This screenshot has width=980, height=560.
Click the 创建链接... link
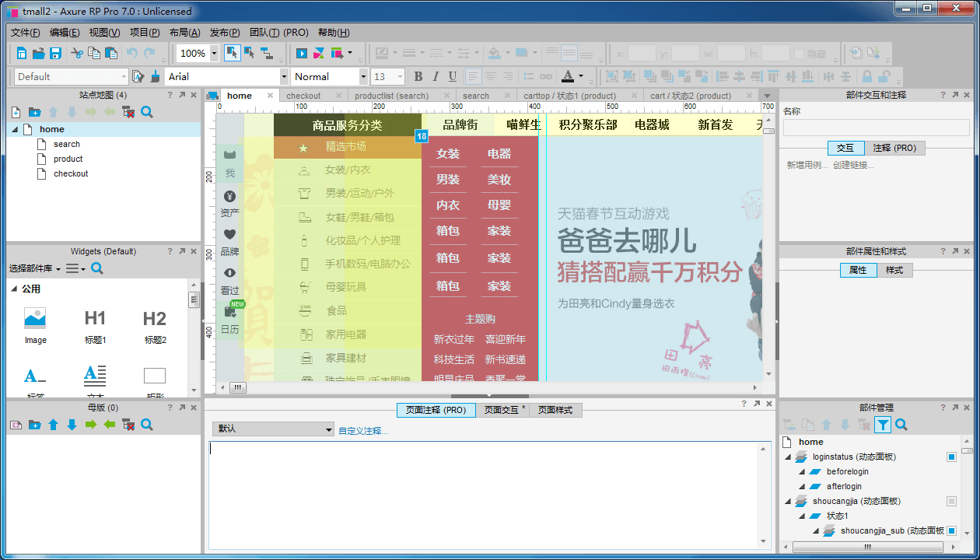[x=853, y=165]
